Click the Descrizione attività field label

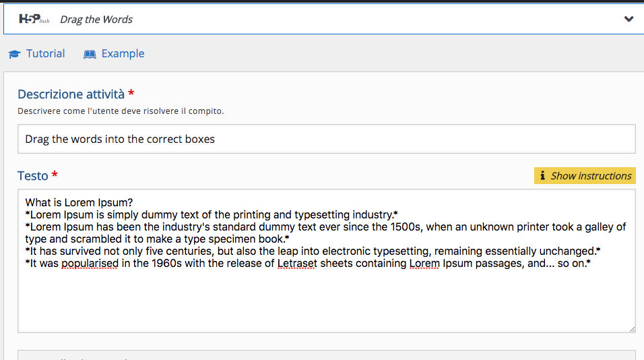71,94
